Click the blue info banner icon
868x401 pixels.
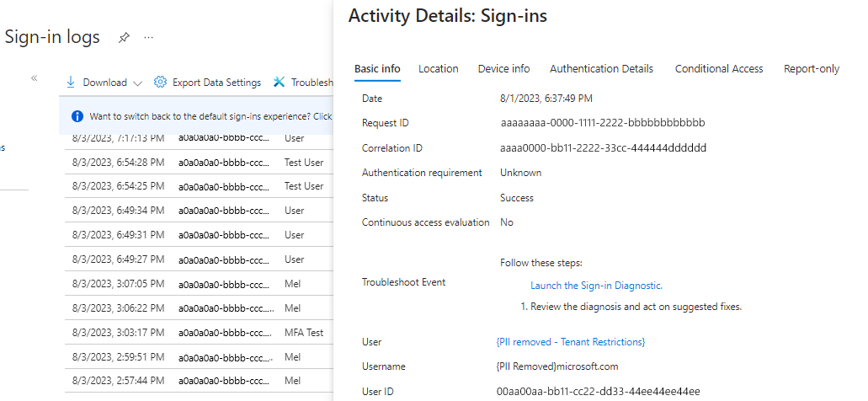point(77,116)
